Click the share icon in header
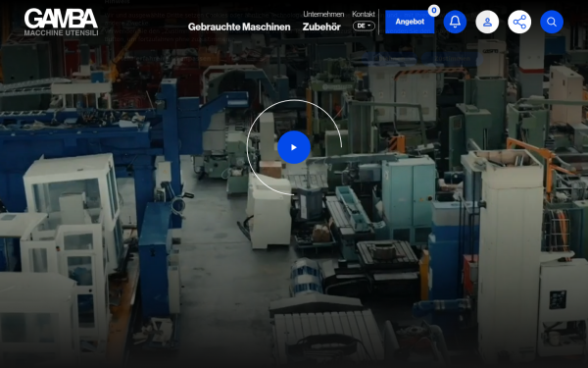 click(x=519, y=22)
